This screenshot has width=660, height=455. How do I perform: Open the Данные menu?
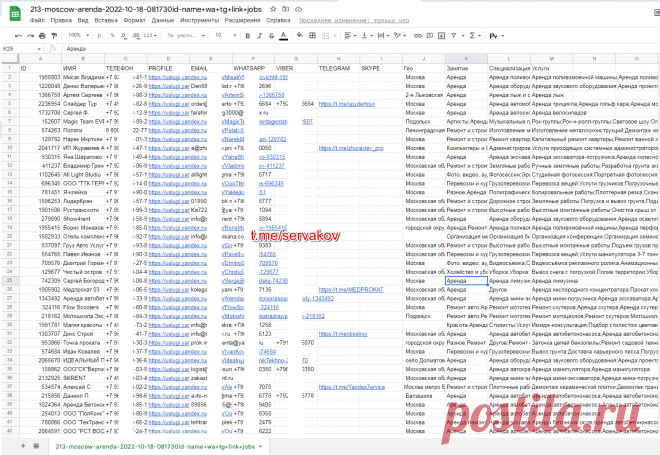(x=162, y=20)
